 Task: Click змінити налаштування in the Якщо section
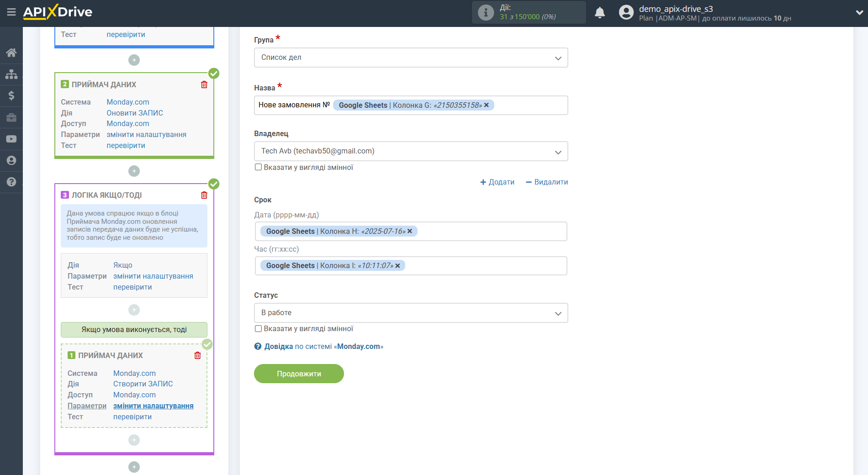(153, 276)
